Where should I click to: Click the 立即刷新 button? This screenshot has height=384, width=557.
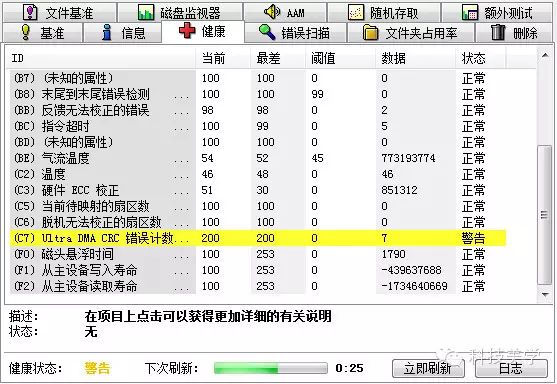pyautogui.click(x=428, y=368)
